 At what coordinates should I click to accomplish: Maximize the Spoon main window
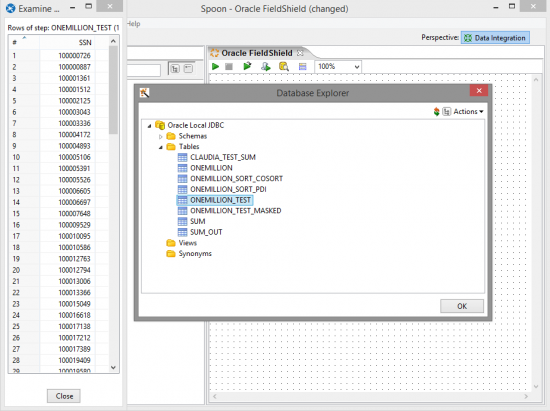point(512,6)
